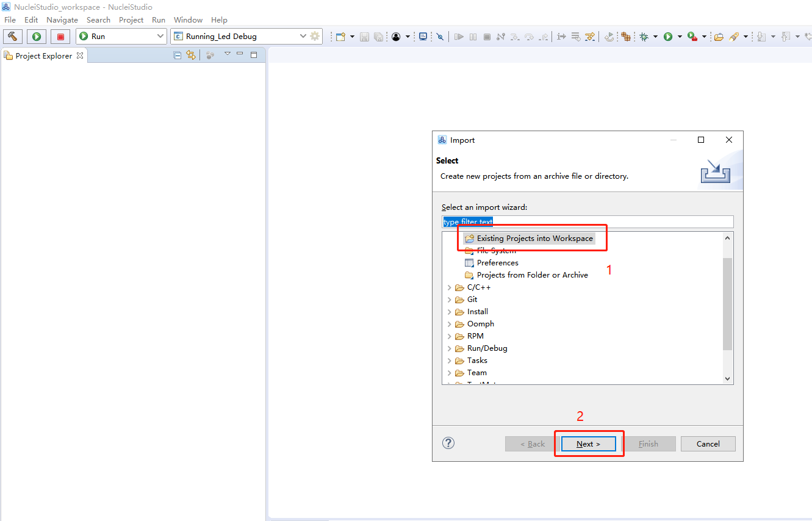Click the Step Into icon
Viewport: 812px width, 521px height.
pos(515,37)
